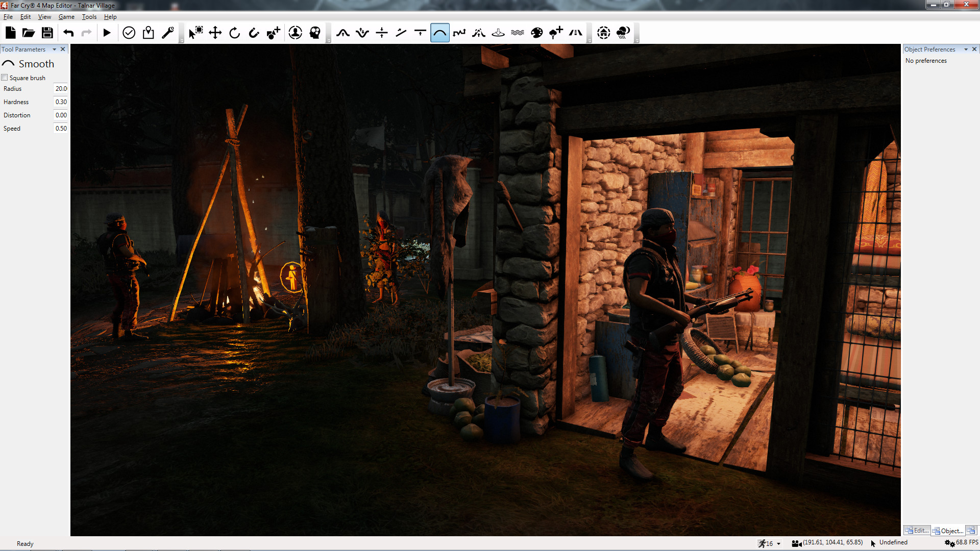Click the camera coordinates readout
The image size is (980, 551).
click(x=832, y=542)
